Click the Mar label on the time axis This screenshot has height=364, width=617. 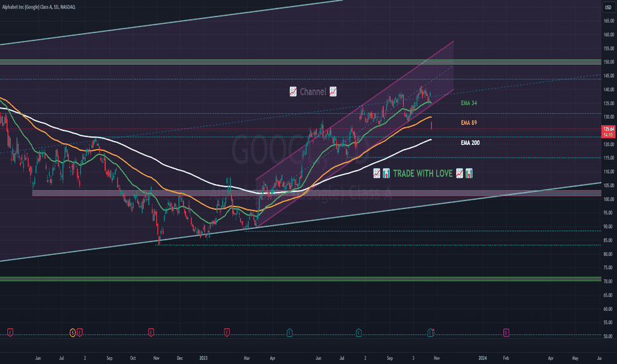[x=247, y=358]
